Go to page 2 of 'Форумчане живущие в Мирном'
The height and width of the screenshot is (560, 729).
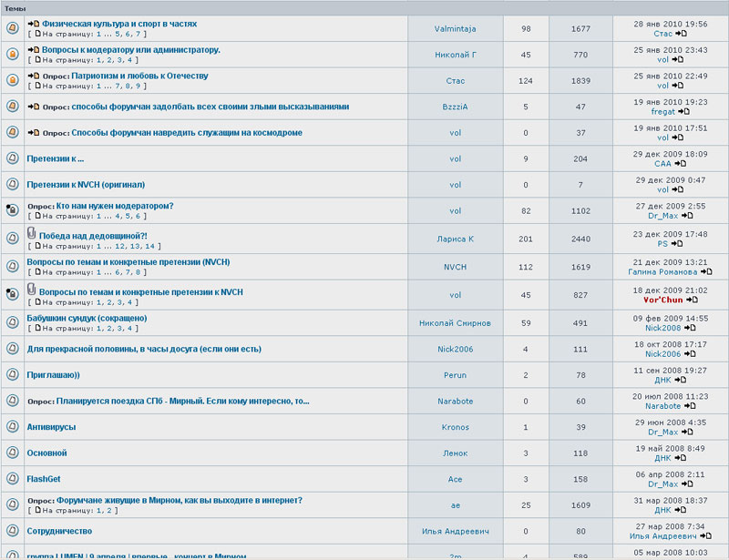pyautogui.click(x=111, y=511)
